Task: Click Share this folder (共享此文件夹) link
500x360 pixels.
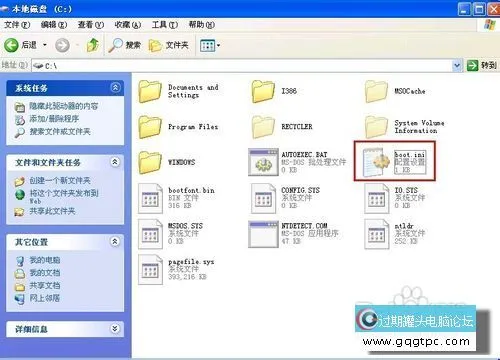Action: pyautogui.click(x=52, y=211)
